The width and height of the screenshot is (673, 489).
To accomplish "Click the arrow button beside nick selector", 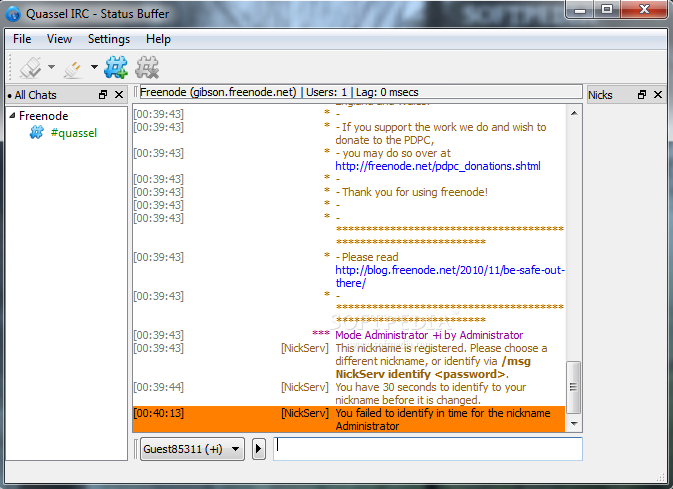I will click(258, 449).
